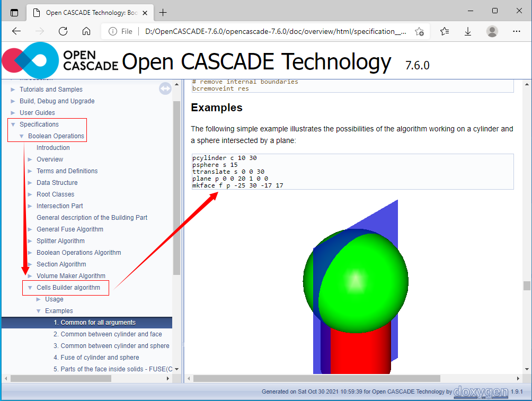Click the Open CASCADE logo

click(60, 60)
